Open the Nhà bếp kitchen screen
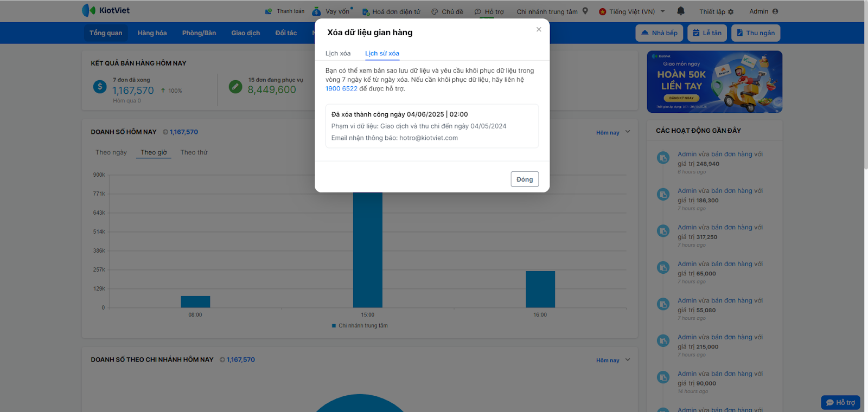868x412 pixels. (659, 33)
